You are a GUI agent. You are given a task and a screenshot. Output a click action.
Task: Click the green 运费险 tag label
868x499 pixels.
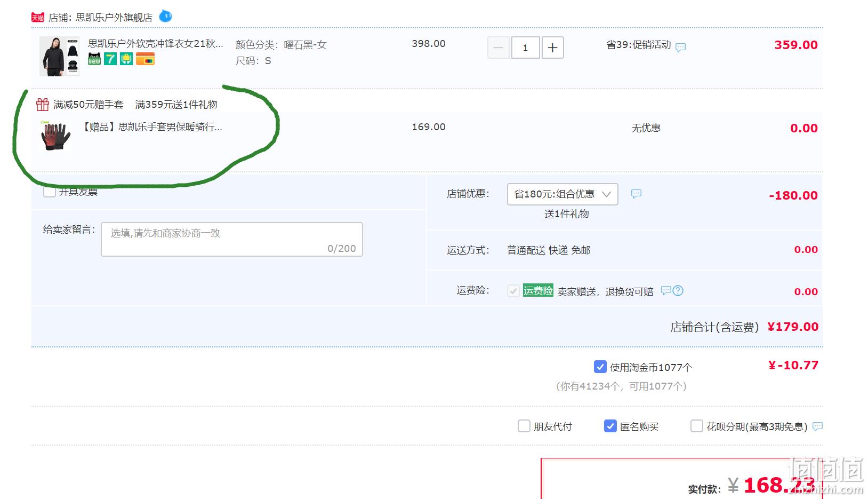[x=538, y=290]
